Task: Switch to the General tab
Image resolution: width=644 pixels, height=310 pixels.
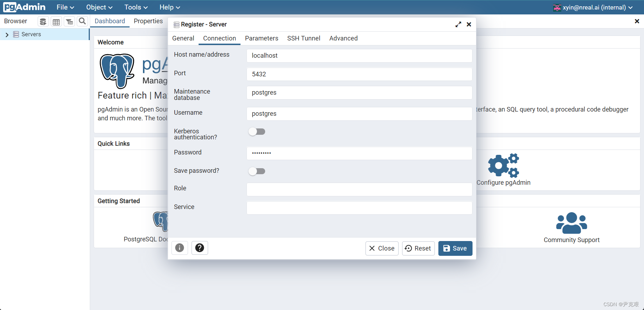Action: [x=183, y=38]
